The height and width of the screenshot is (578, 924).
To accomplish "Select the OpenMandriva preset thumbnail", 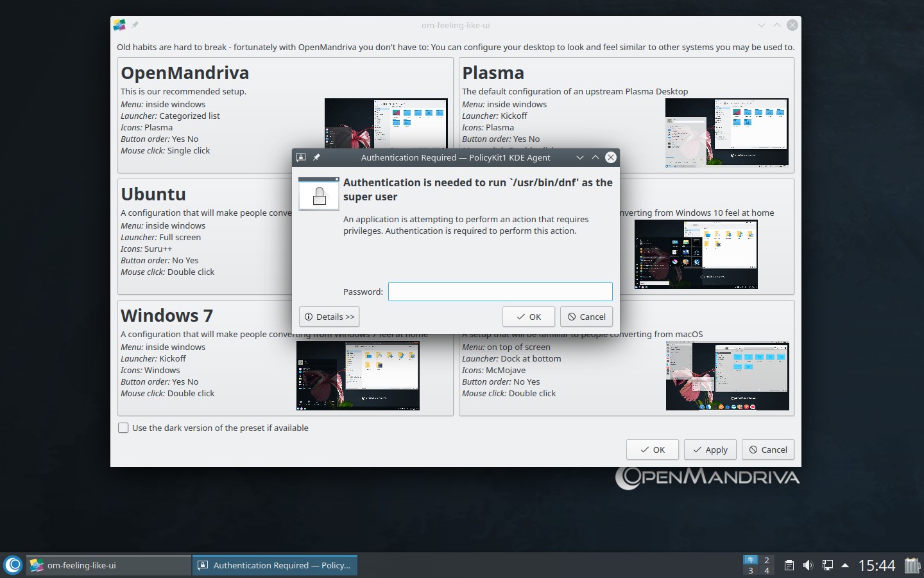I will (386, 123).
